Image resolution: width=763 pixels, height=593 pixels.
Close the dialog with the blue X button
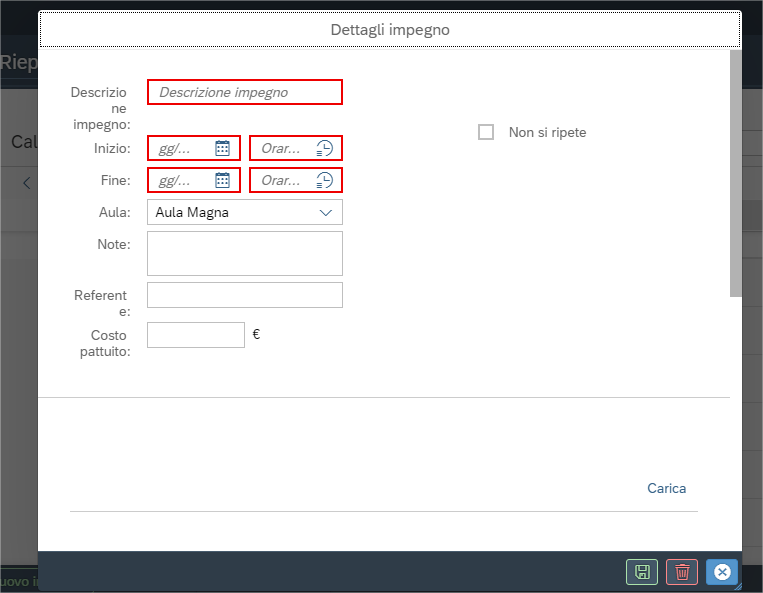click(722, 572)
